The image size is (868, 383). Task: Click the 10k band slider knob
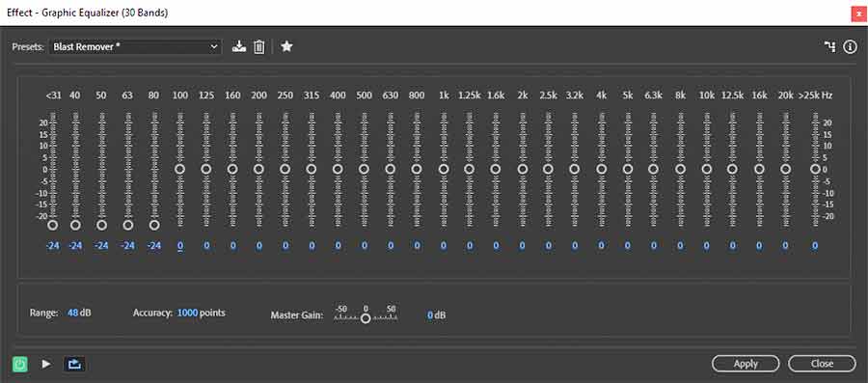(x=706, y=169)
